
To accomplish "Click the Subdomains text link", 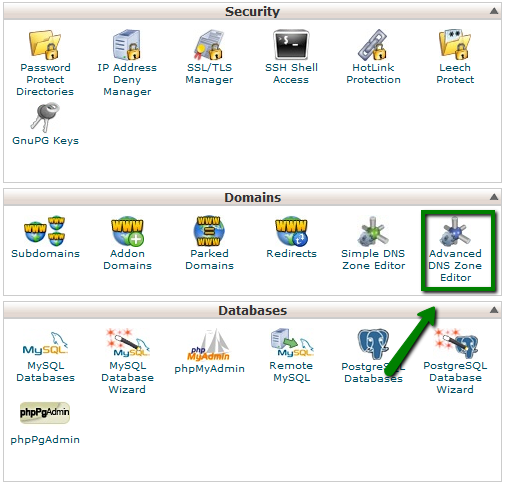I will (x=45, y=254).
